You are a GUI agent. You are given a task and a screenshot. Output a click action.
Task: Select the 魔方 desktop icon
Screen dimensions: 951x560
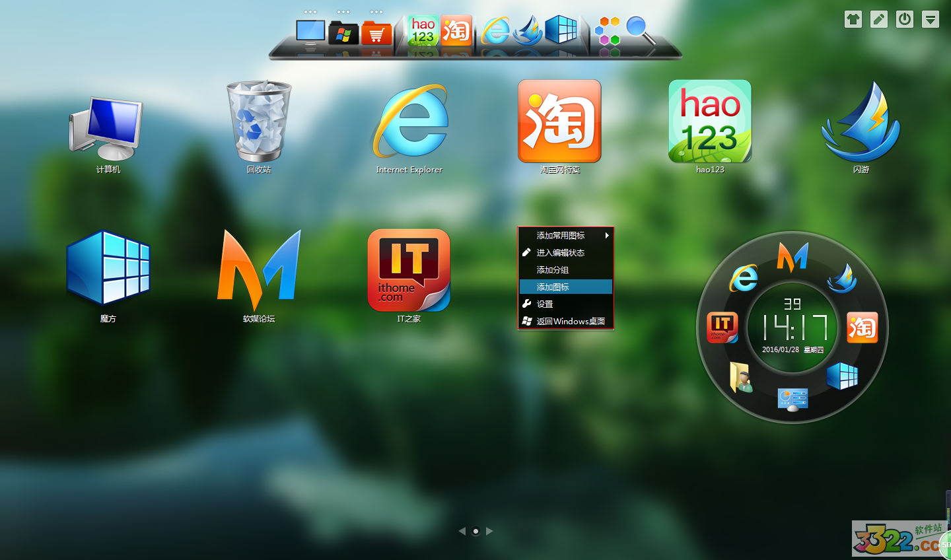(x=108, y=276)
